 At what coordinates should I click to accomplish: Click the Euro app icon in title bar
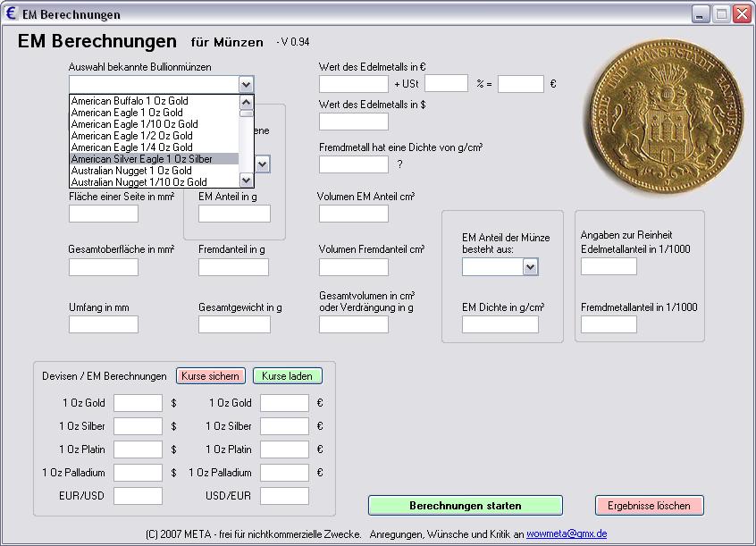10,13
